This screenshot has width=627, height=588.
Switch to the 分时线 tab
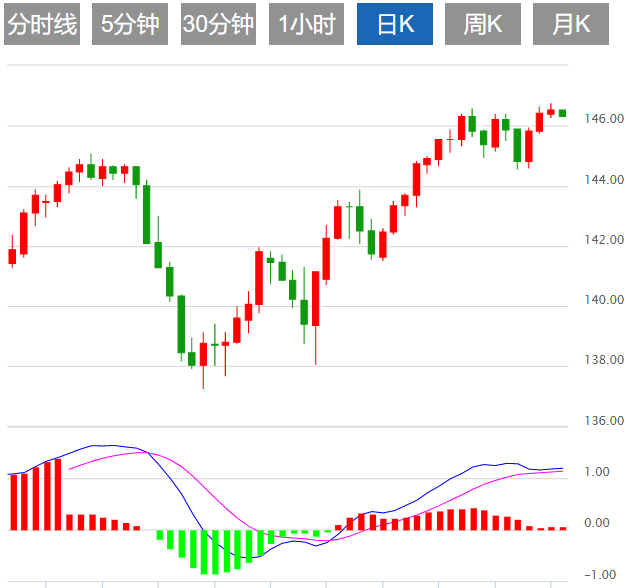pyautogui.click(x=42, y=25)
